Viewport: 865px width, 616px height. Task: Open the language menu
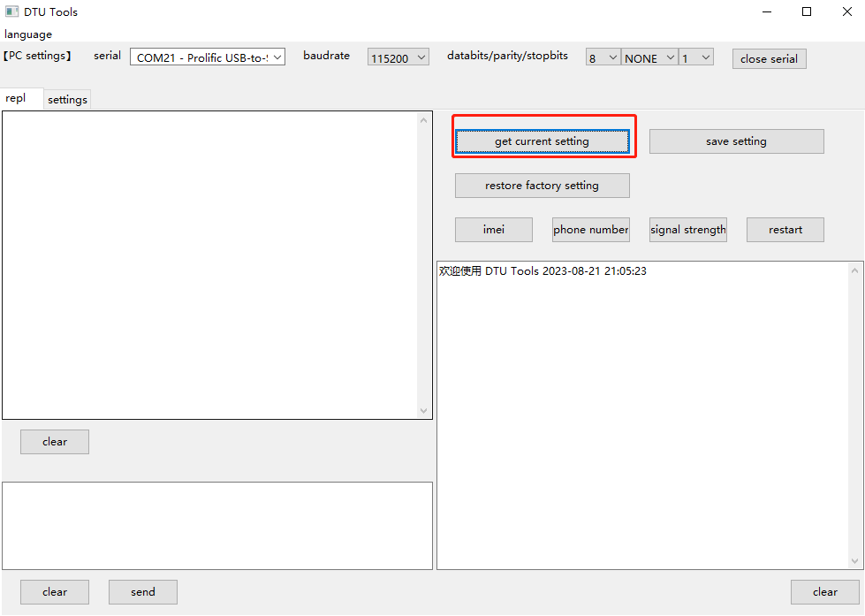click(28, 34)
